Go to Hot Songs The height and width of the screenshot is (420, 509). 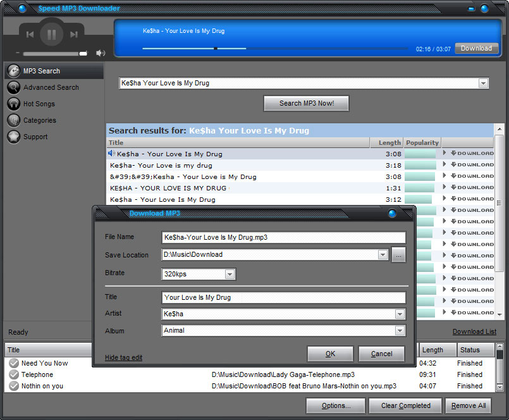pos(39,104)
